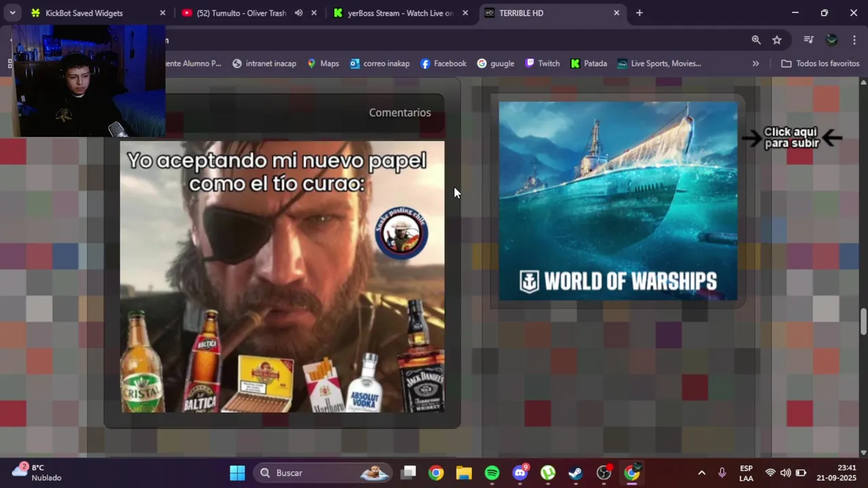Open the battery status icon

pyautogui.click(x=801, y=473)
